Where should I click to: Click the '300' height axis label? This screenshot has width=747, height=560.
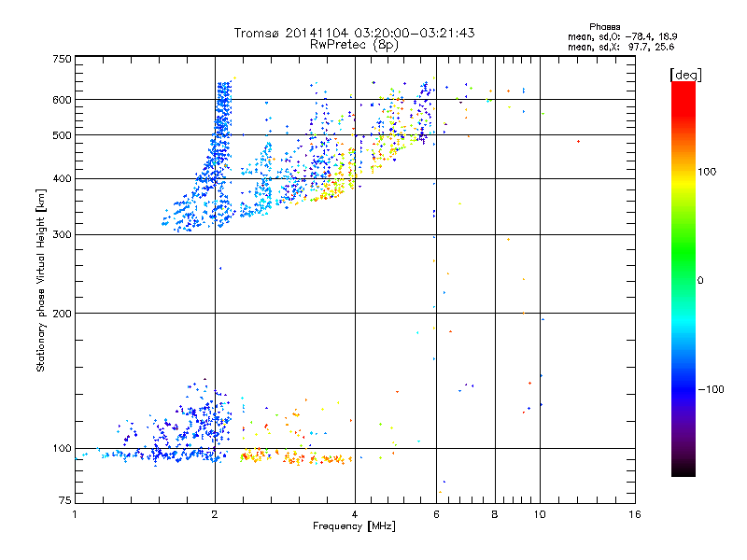point(62,235)
